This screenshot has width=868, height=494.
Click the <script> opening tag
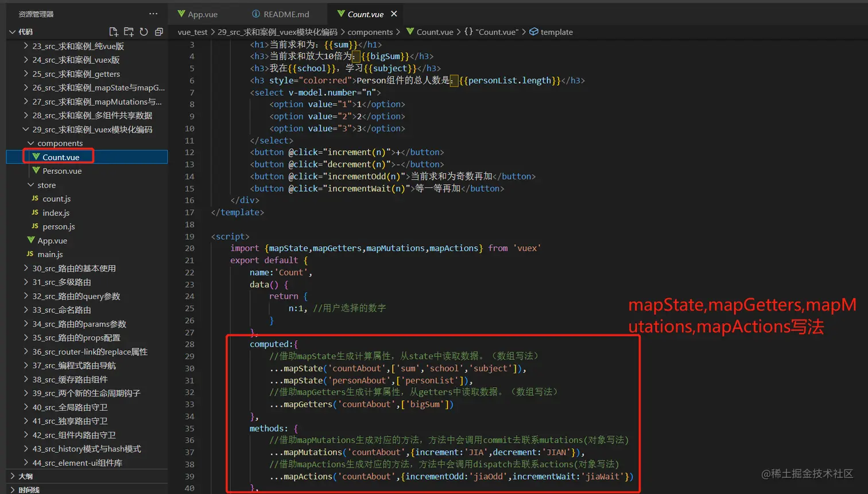(x=230, y=236)
